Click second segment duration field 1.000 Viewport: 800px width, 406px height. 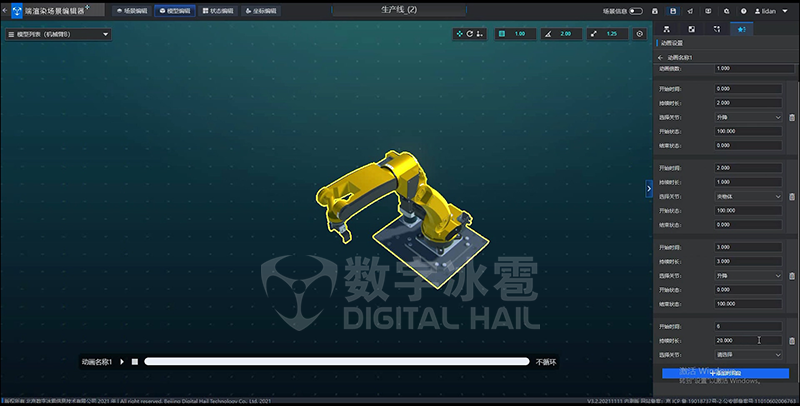(x=747, y=182)
